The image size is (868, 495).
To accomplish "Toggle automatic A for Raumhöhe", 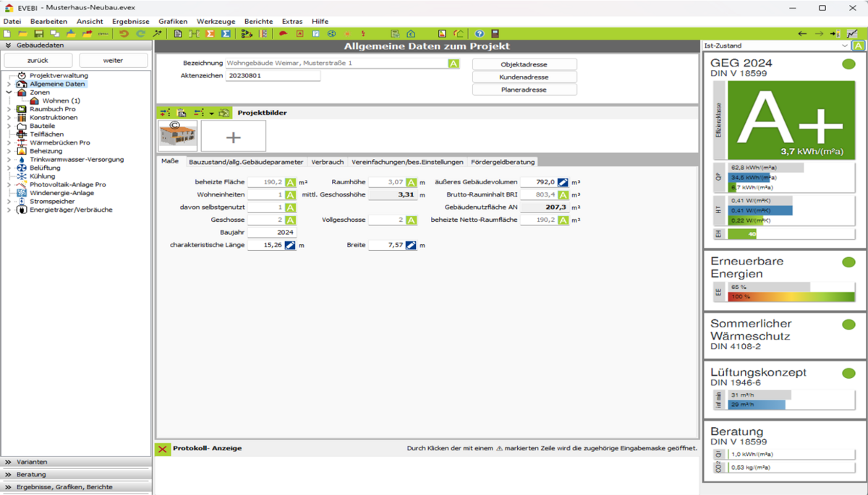I will [411, 182].
